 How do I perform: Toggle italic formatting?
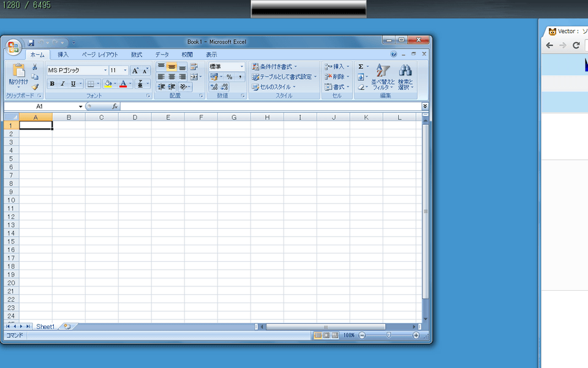(62, 84)
